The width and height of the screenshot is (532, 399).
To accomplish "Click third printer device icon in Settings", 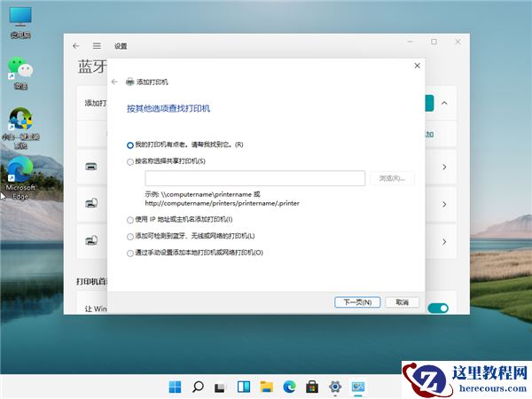I will (x=91, y=240).
